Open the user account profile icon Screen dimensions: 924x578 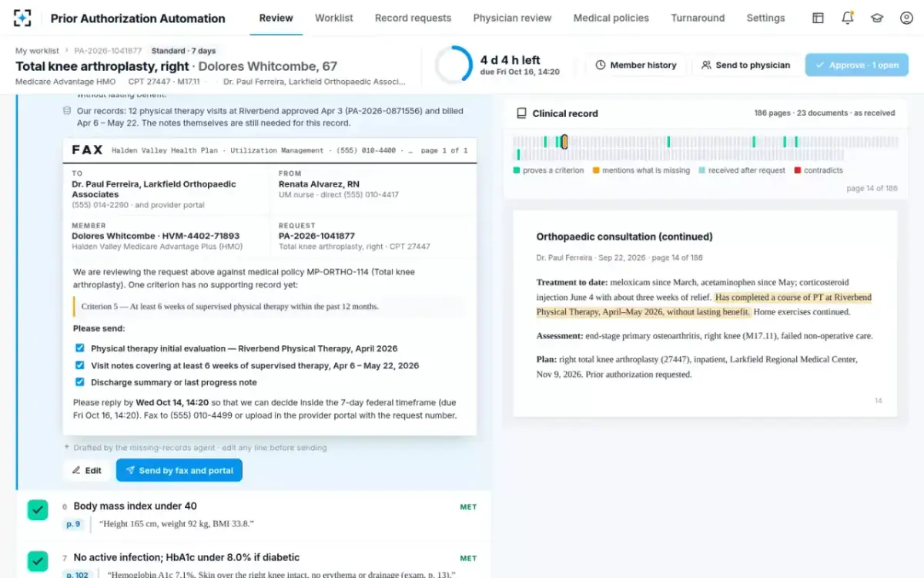(906, 18)
